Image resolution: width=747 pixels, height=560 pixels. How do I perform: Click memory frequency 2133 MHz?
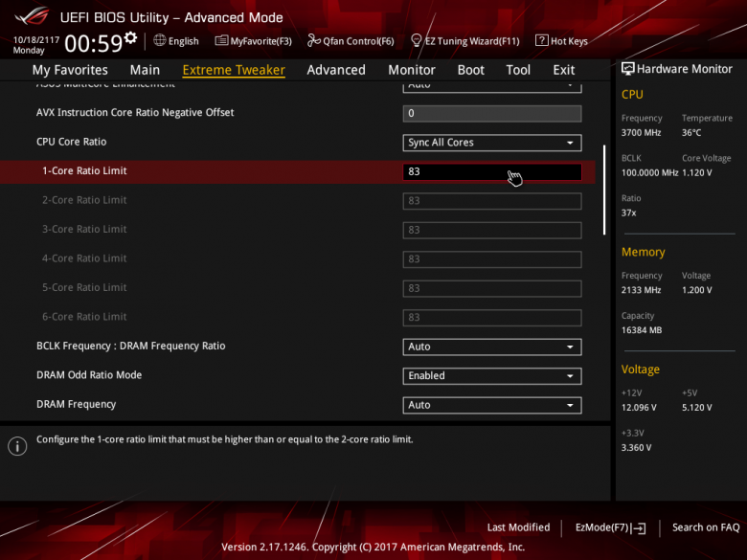click(x=641, y=289)
